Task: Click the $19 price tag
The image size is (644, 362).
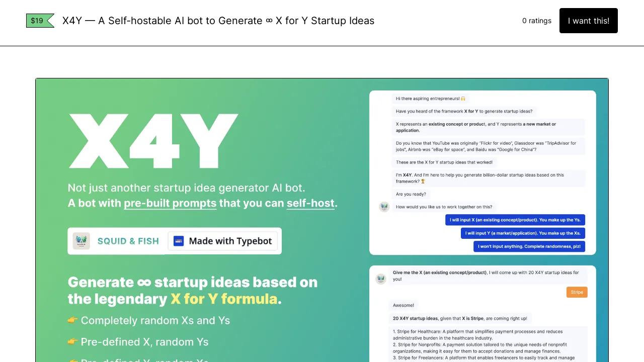Action: (x=39, y=21)
